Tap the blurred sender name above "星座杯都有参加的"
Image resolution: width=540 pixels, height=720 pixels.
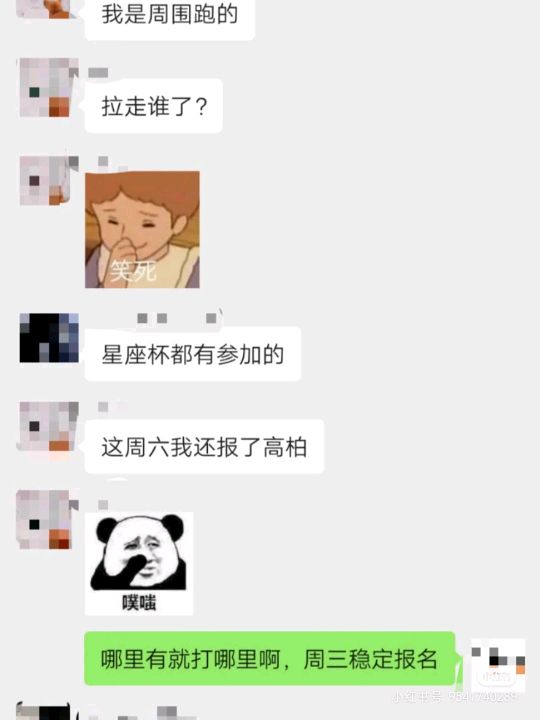pos(177,318)
